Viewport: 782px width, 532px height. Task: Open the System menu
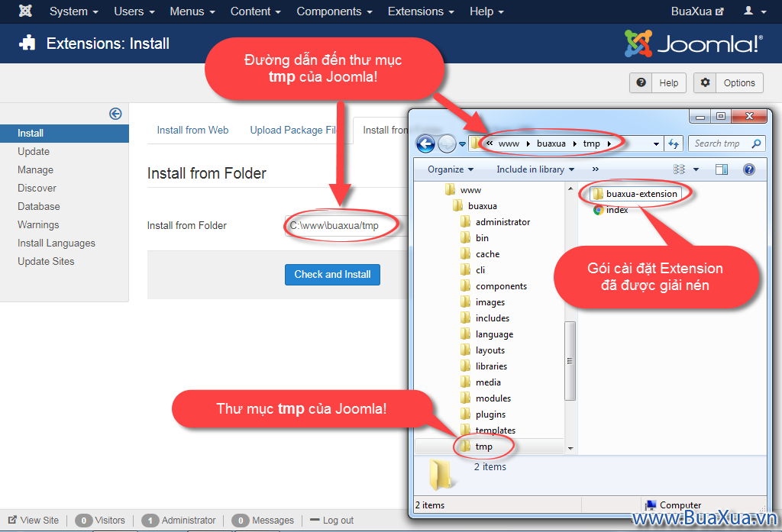[73, 11]
